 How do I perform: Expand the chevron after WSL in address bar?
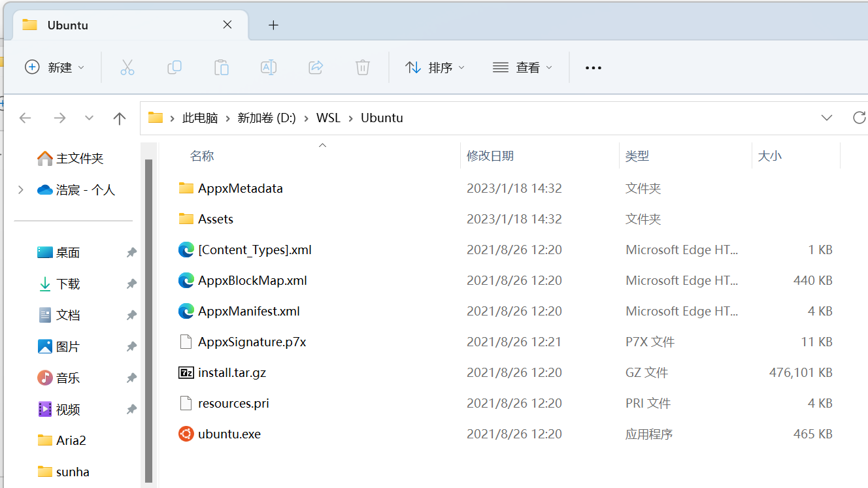[351, 118]
